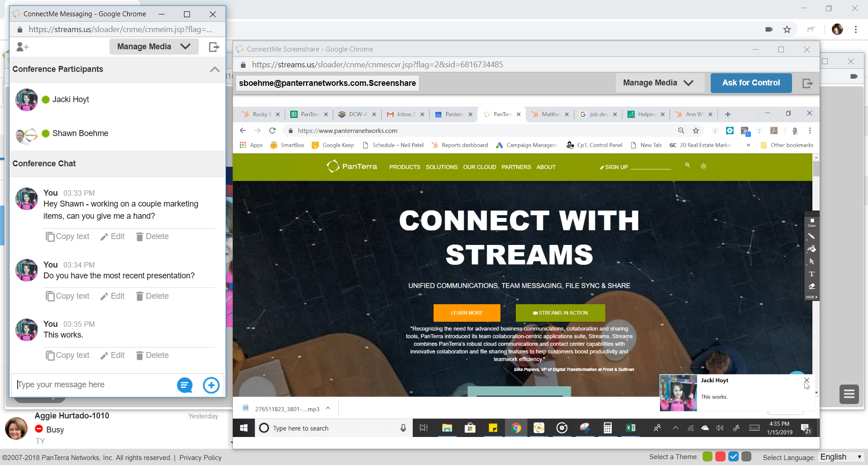The image size is (868, 465).
Task: Click the exit icon in Screenshare window toolbar
Action: (x=807, y=83)
